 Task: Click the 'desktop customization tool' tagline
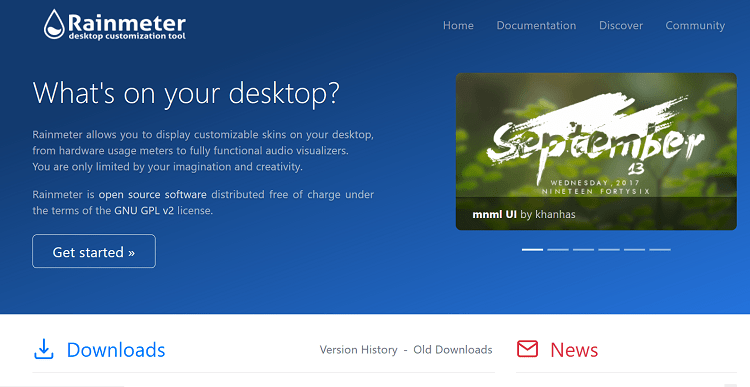point(127,36)
